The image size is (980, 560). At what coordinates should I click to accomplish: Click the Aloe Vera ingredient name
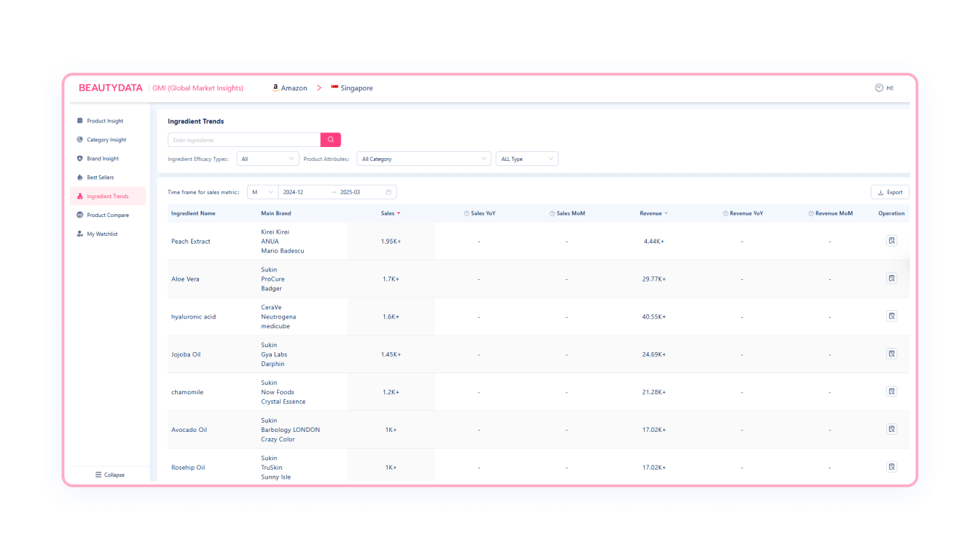(x=185, y=279)
